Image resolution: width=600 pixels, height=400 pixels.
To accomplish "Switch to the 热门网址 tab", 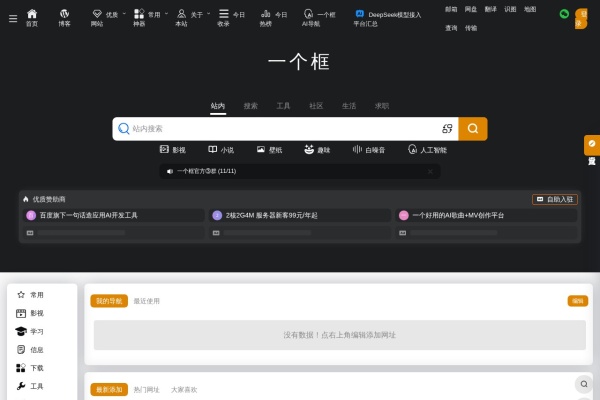I will click(x=147, y=390).
